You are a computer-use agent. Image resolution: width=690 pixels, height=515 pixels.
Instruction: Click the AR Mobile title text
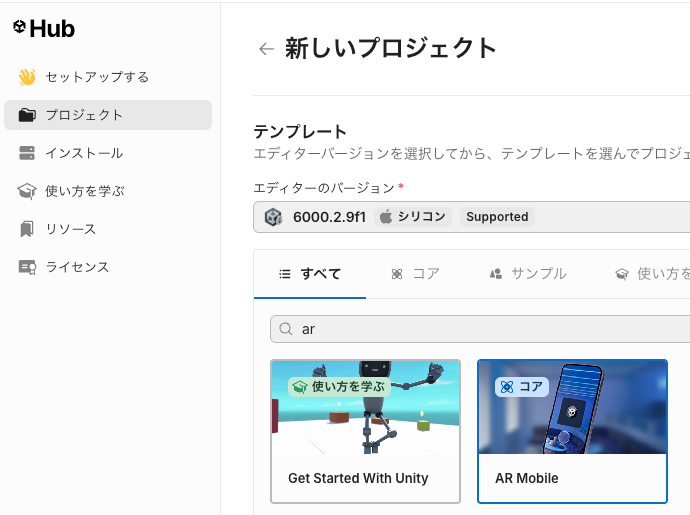coord(527,478)
